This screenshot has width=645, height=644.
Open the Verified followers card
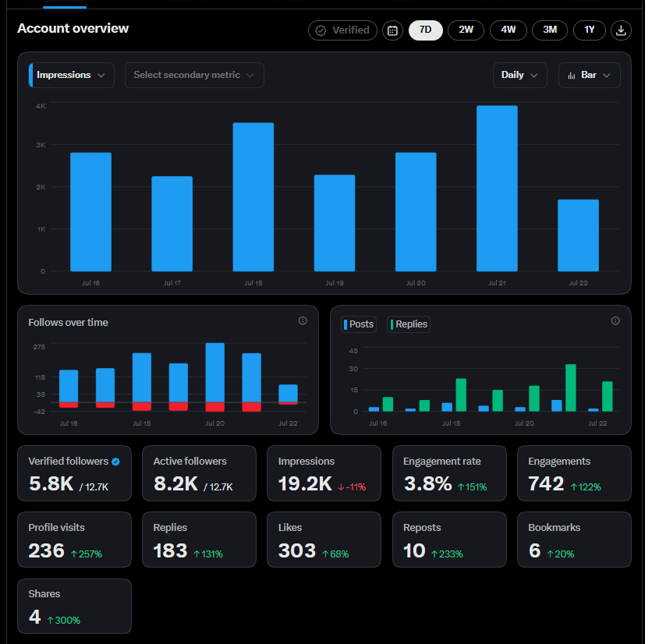[74, 473]
